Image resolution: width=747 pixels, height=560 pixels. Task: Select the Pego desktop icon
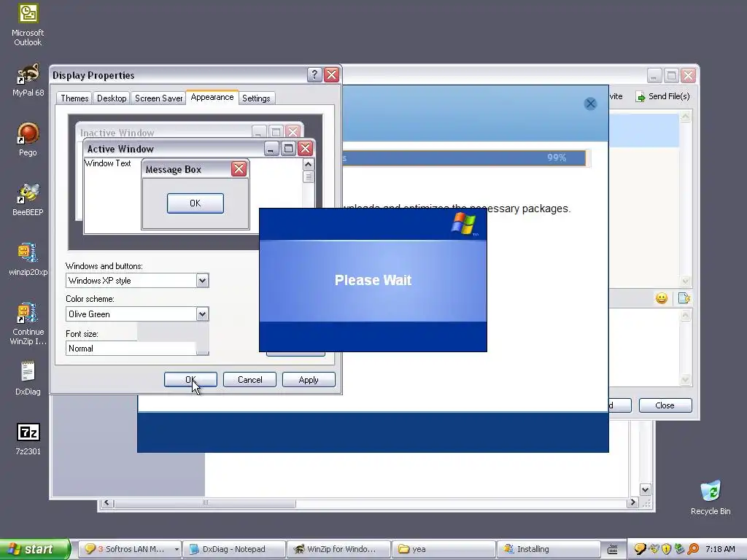click(x=28, y=139)
